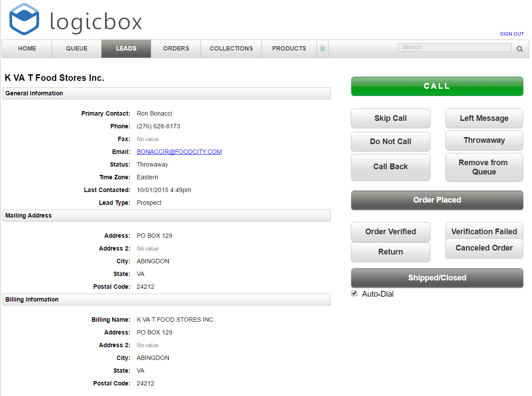Click the K VA T Food Stores Inc. heading
This screenshot has width=532, height=396.
pyautogui.click(x=55, y=78)
